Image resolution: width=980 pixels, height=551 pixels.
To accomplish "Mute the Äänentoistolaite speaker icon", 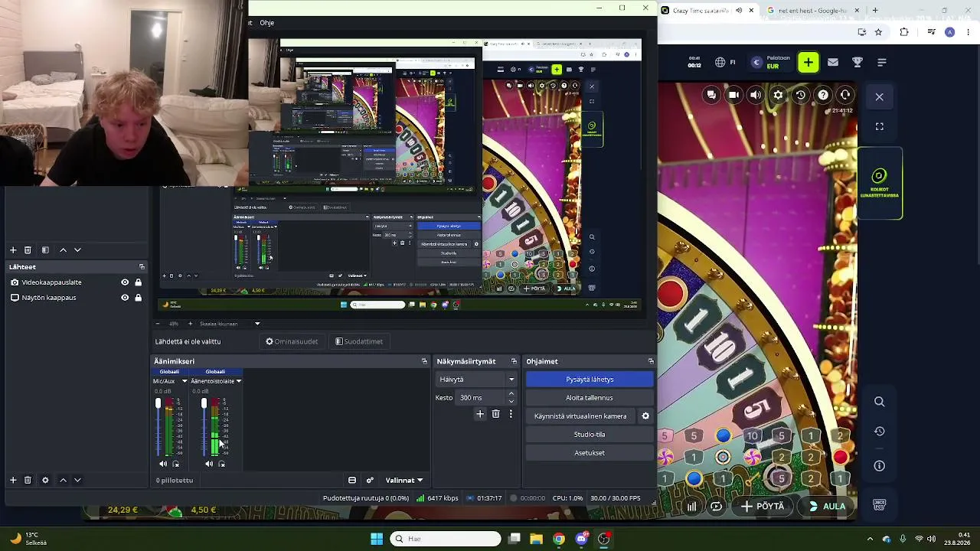I will click(x=209, y=464).
